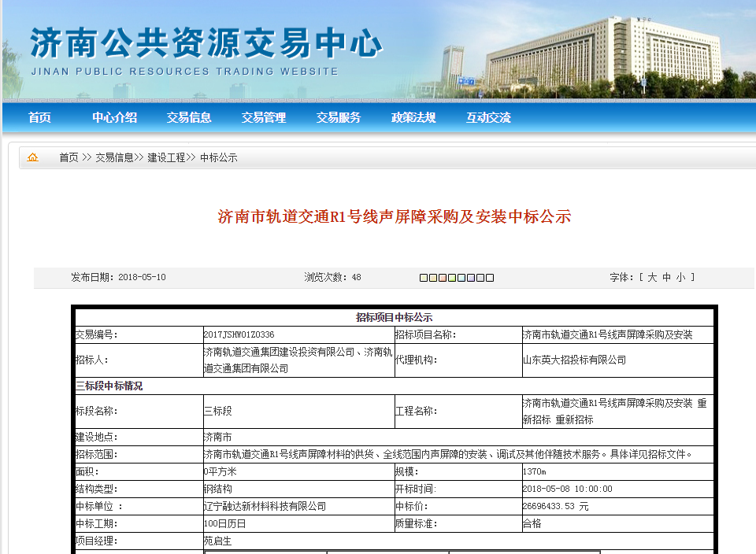Open the 首页 navigation menu item

tap(39, 117)
